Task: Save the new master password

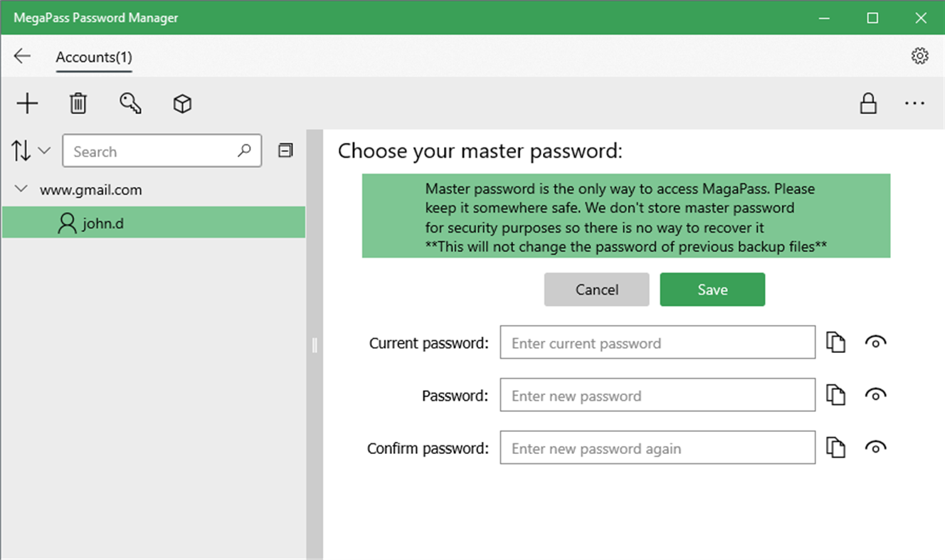Action: click(712, 289)
